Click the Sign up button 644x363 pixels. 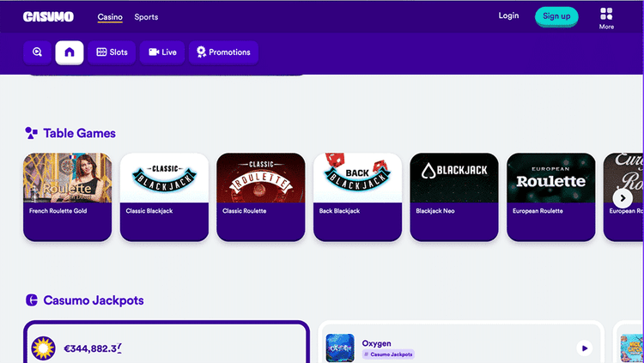click(556, 16)
